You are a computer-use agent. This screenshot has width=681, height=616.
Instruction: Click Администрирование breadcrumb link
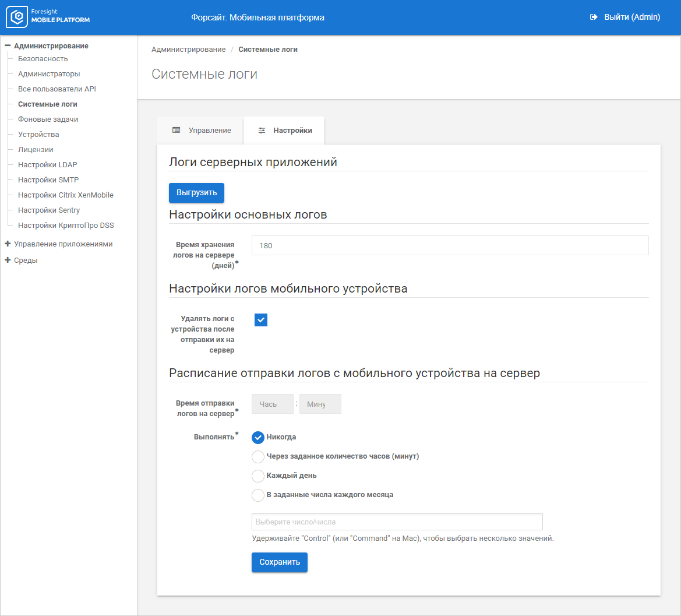(188, 50)
